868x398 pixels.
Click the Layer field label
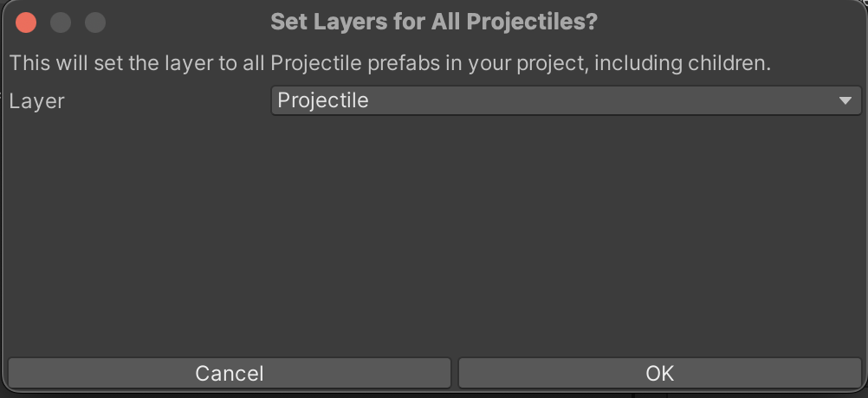coord(37,101)
